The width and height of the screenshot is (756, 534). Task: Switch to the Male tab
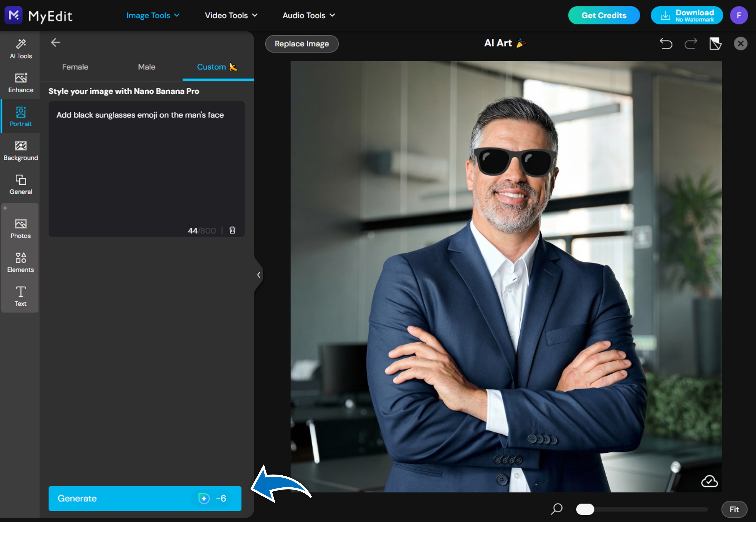pos(147,67)
